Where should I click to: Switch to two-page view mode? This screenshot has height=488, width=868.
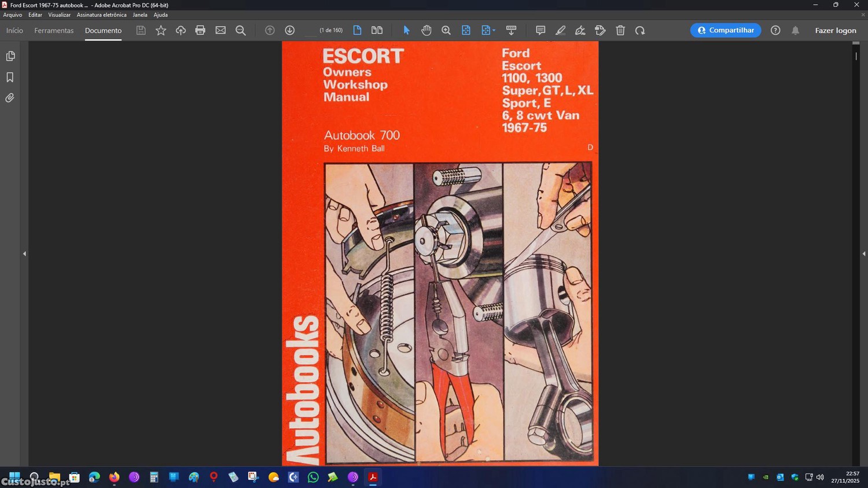[377, 30]
